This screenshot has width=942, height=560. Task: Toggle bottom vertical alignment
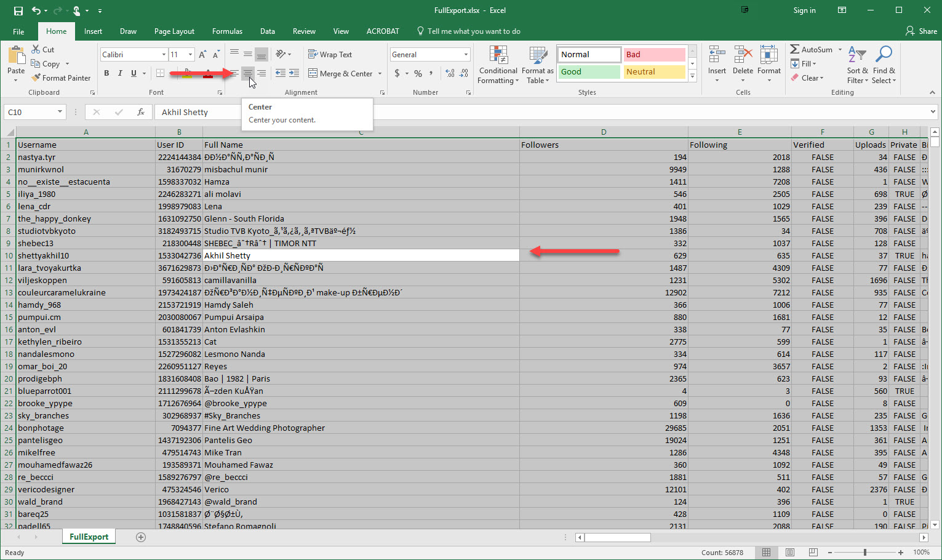(261, 54)
